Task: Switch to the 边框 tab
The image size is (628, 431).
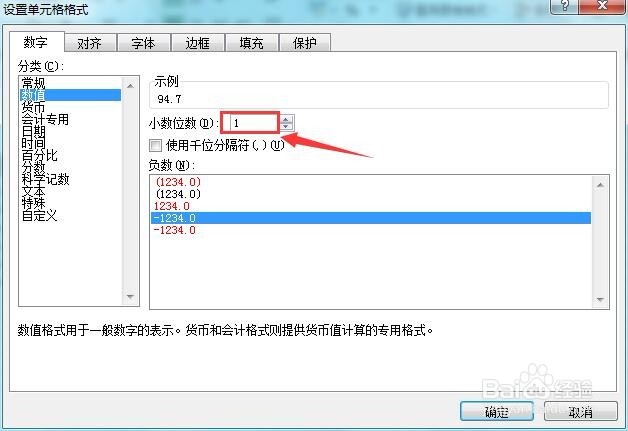Action: click(x=197, y=43)
